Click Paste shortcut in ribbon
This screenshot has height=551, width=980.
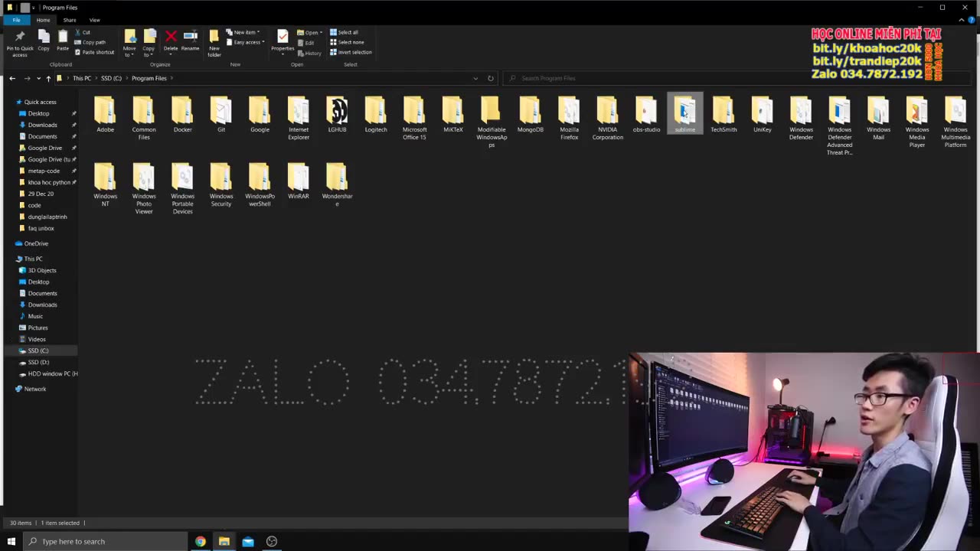pos(94,52)
